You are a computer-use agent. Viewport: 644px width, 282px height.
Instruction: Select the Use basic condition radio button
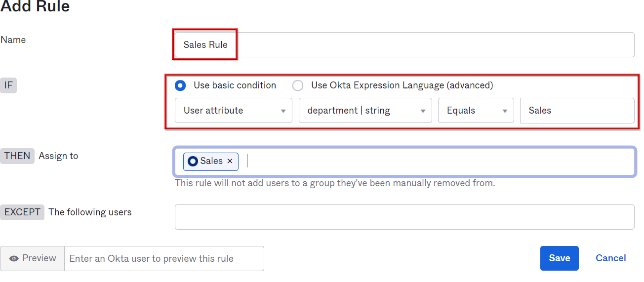[x=181, y=85]
